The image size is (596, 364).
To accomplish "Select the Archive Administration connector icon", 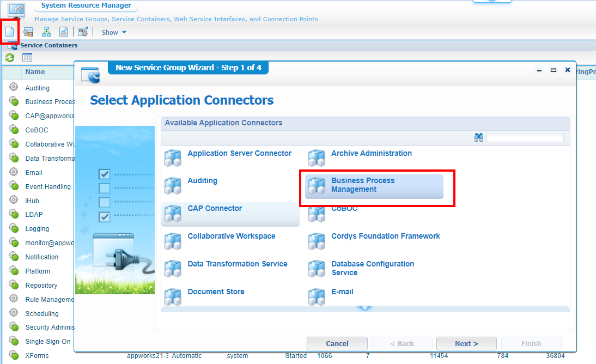I will click(317, 158).
